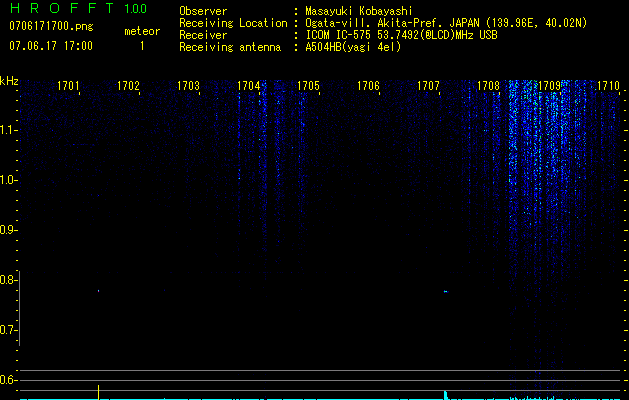Click the HROFFT 1.0.0 title text
Screen dimensions: 629x400
(x=79, y=8)
